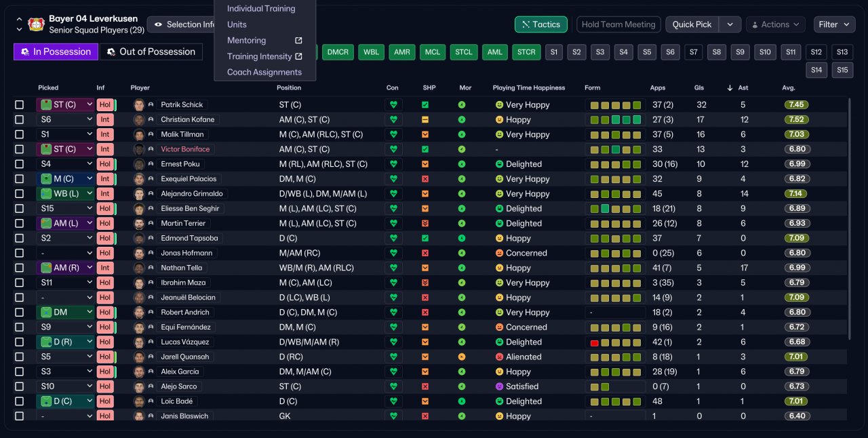Expand the Quick Pick dropdown arrow

(730, 24)
